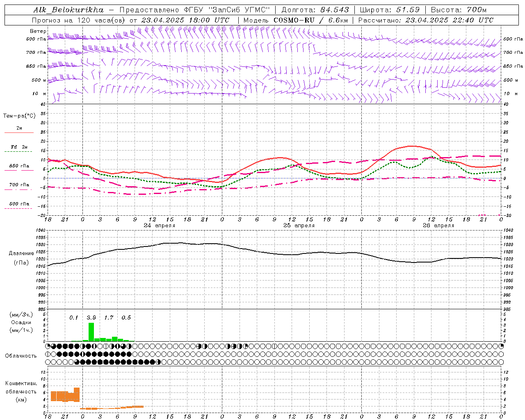
Task: Click the Давление pressure panel label
Action: coord(21,253)
